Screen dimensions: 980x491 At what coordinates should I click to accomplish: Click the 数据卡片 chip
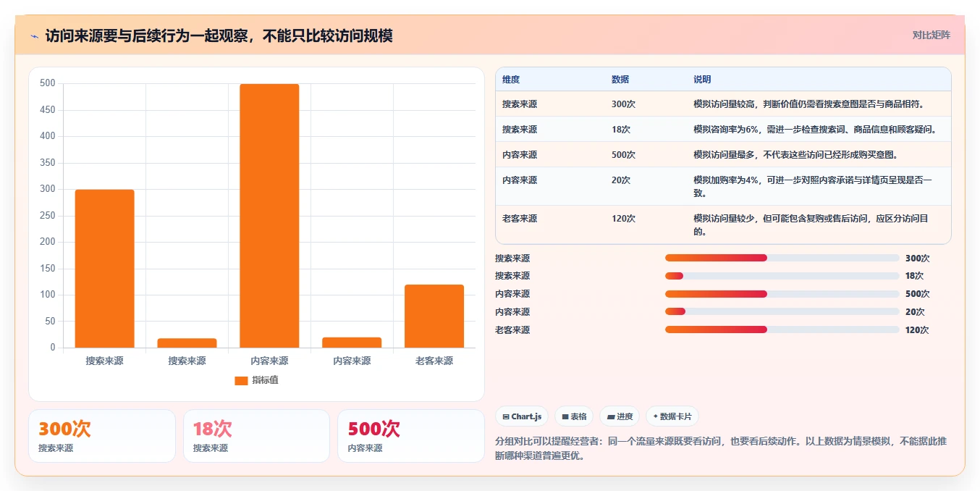click(672, 416)
